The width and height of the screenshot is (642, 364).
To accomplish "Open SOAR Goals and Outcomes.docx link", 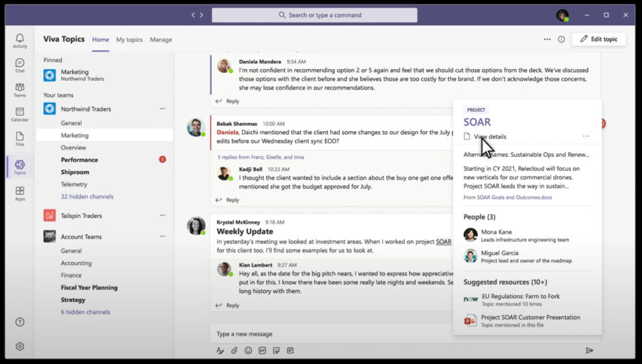I will coord(514,197).
